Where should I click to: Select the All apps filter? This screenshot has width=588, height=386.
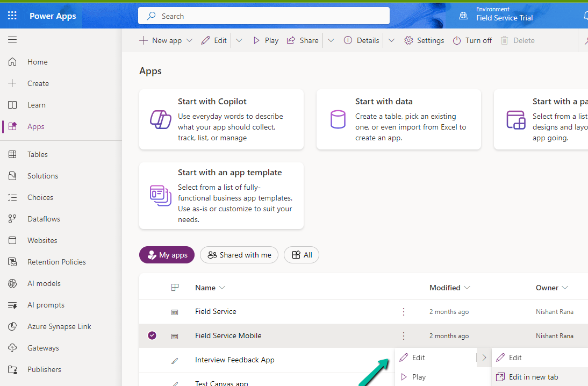302,255
